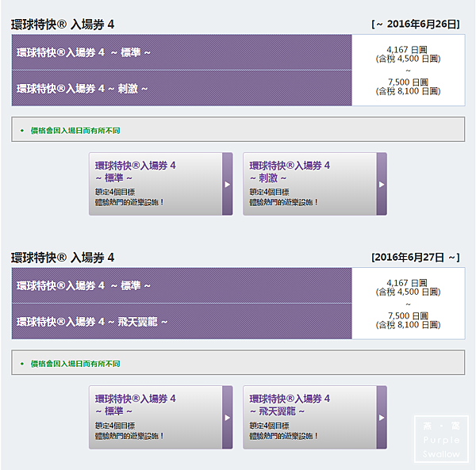Click the [2016年6月27日 ~] date label
The width and height of the screenshot is (476, 470).
click(x=415, y=258)
